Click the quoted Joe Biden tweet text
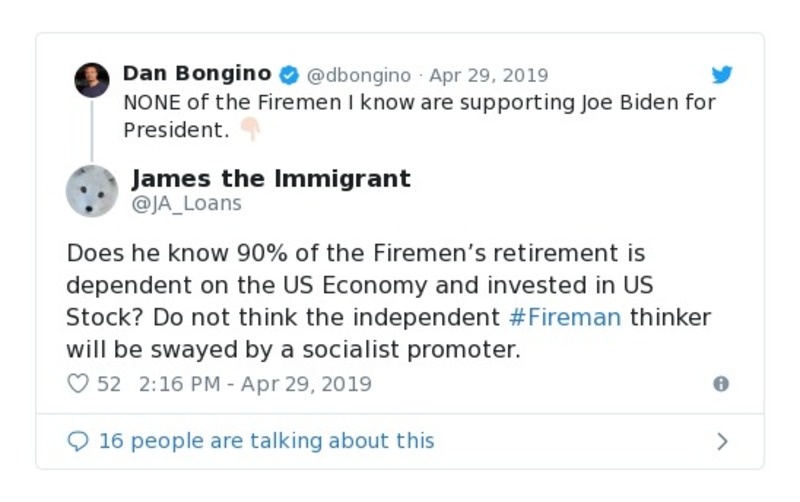The width and height of the screenshot is (800, 502). click(x=419, y=102)
